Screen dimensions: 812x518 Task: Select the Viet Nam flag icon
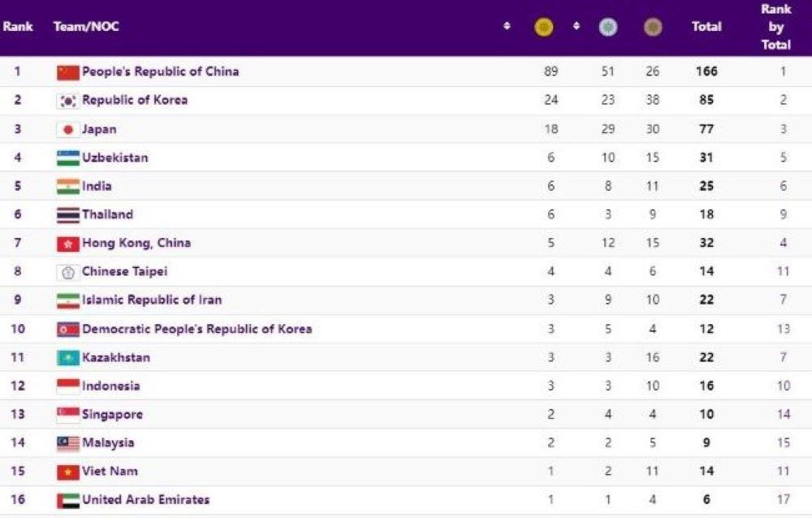68,472
